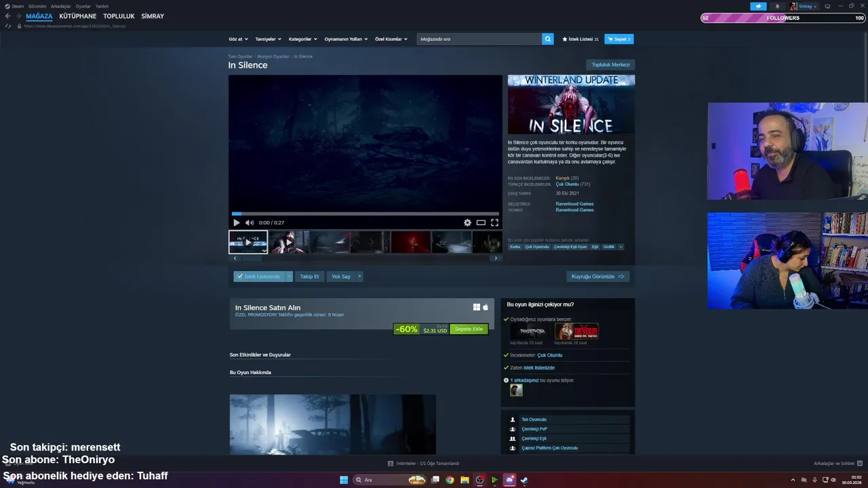Expand the Kategoriler dropdown
This screenshot has width=868, height=488.
pos(302,39)
